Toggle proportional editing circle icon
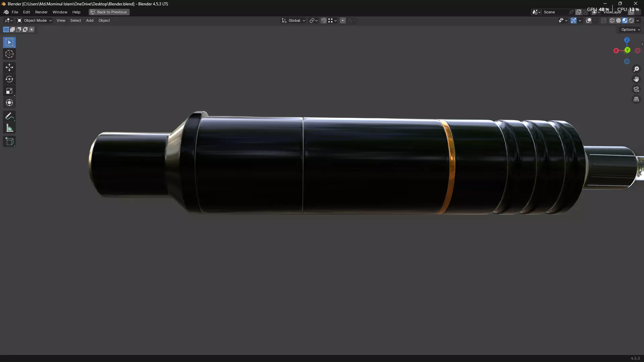 pyautogui.click(x=343, y=20)
